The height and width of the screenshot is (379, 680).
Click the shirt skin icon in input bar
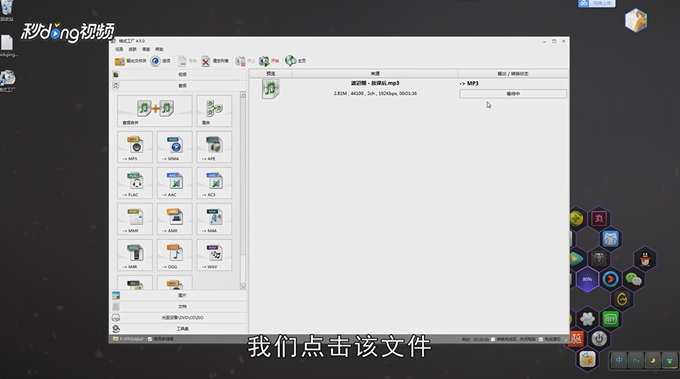pos(670,360)
